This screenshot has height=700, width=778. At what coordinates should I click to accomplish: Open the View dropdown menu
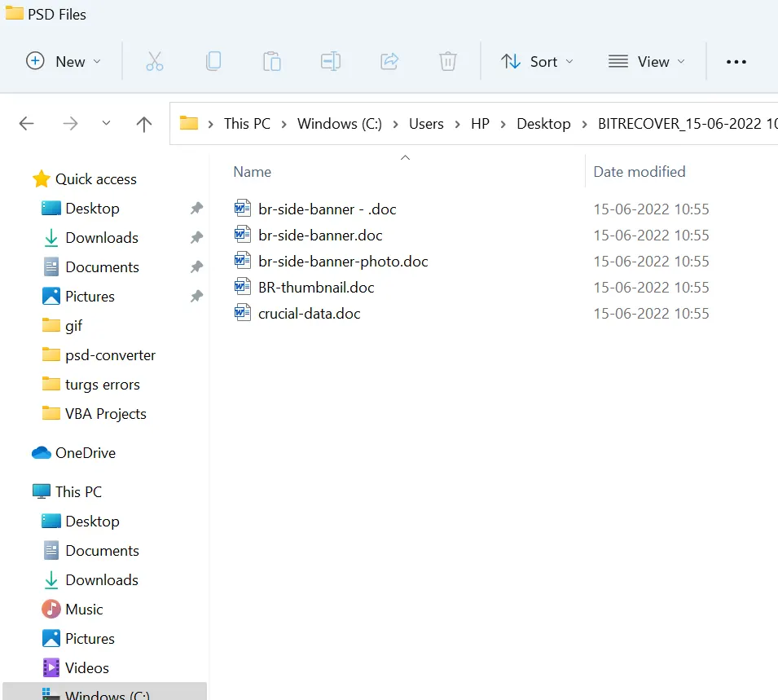[647, 61]
